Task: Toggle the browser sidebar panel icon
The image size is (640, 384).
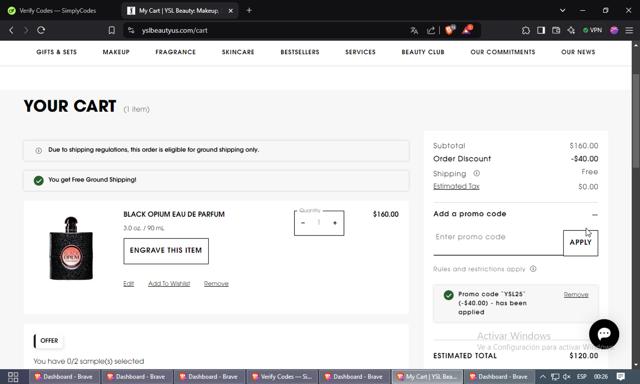Action: pos(541,30)
